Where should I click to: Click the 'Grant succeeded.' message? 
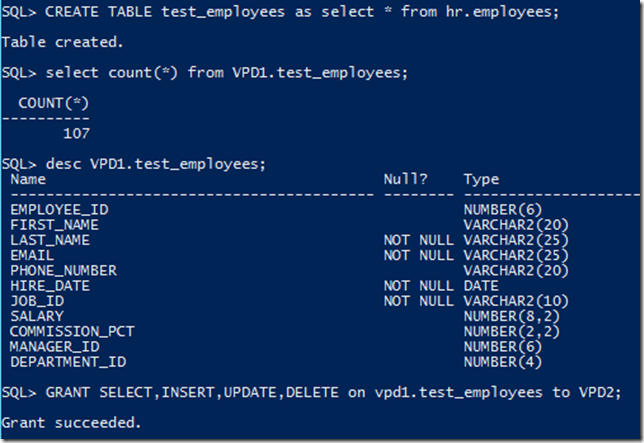71,422
